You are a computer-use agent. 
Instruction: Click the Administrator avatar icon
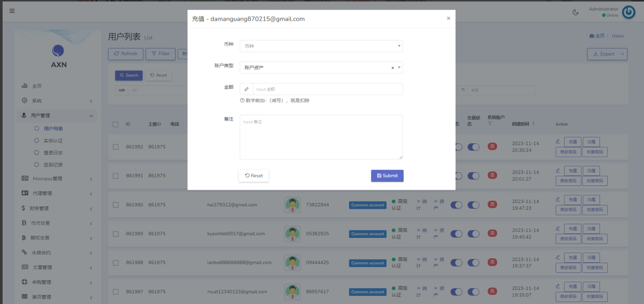(628, 12)
